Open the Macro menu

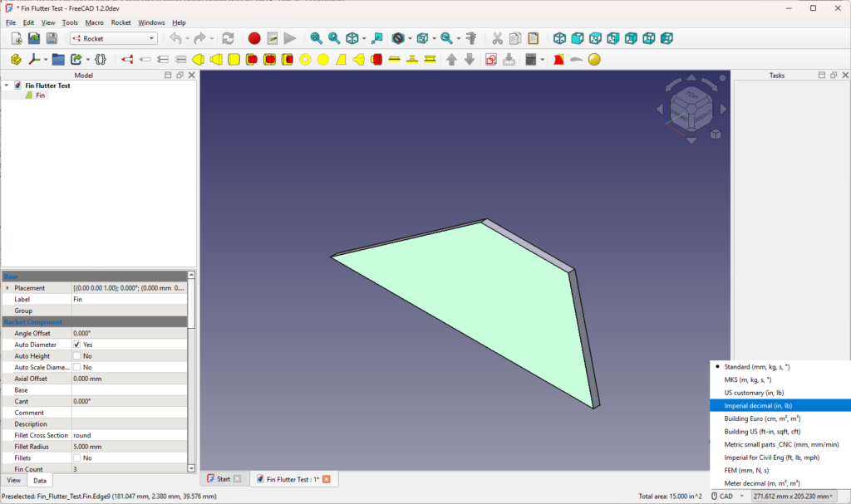[94, 22]
